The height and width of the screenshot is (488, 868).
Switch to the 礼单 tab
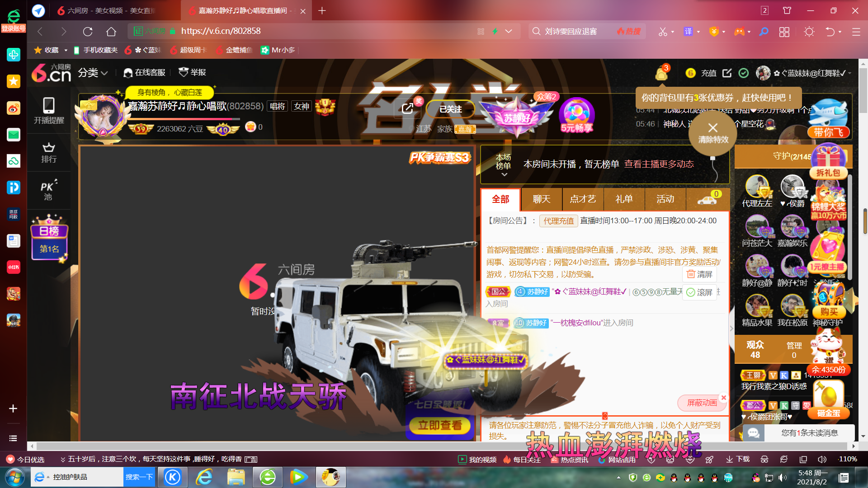pos(624,199)
